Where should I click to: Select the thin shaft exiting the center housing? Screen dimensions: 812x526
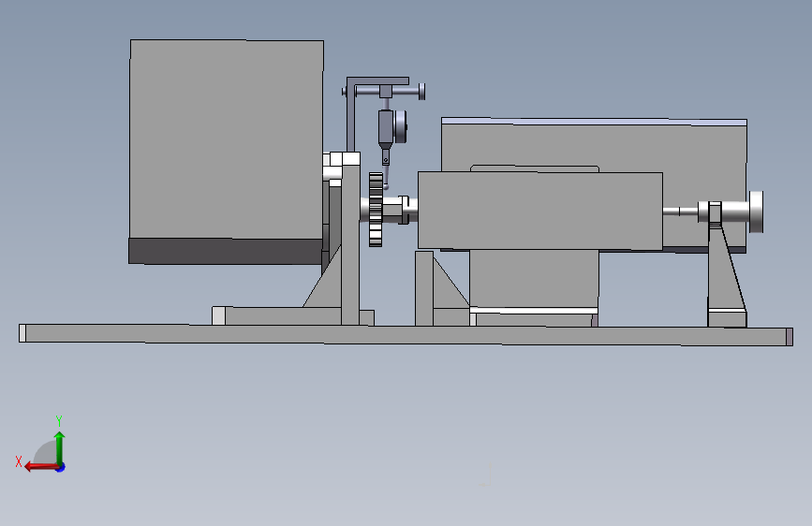click(680, 212)
